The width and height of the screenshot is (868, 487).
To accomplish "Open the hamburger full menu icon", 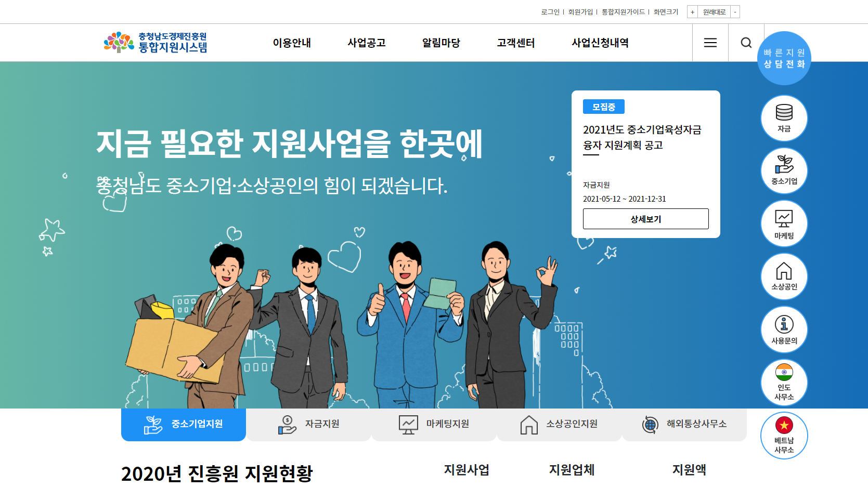I will click(x=710, y=43).
